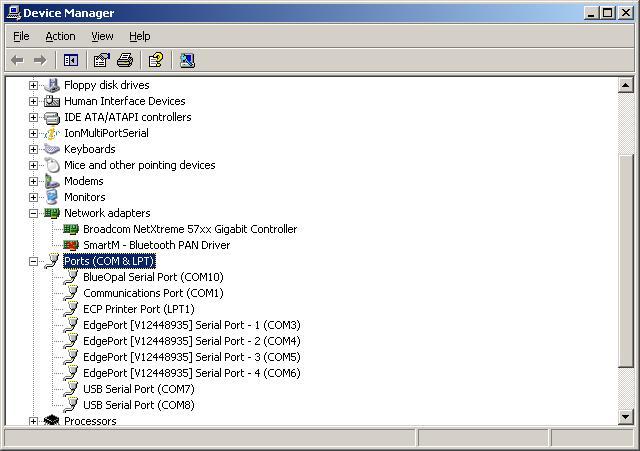Click Scan for hardware changes icon
This screenshot has width=640, height=451.
187,60
